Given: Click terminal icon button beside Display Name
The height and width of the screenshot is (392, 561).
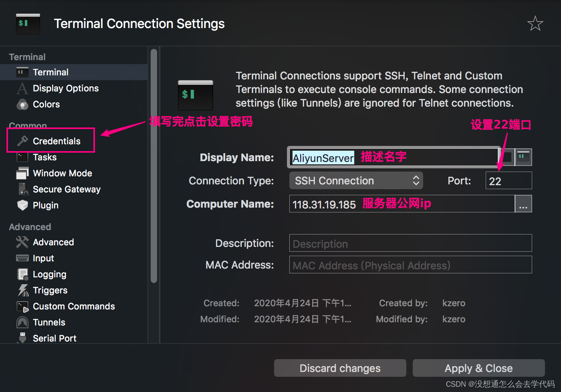Looking at the screenshot, I should pos(523,157).
